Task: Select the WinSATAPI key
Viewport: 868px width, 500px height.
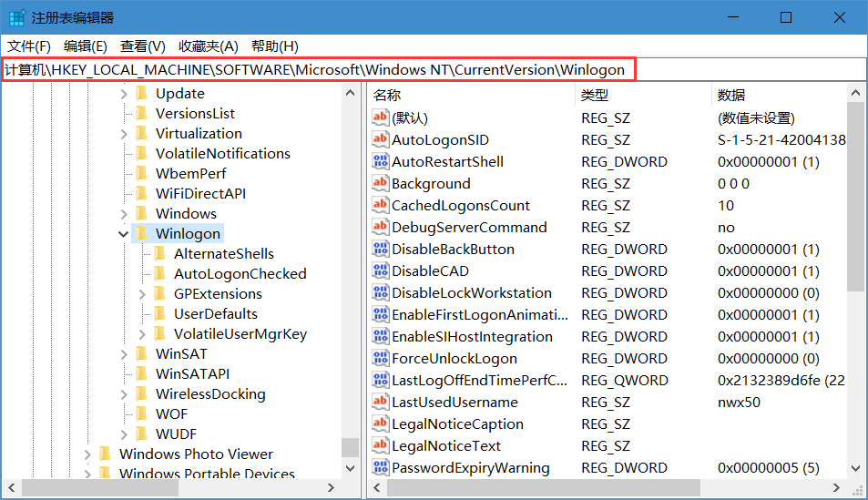Action: [192, 373]
